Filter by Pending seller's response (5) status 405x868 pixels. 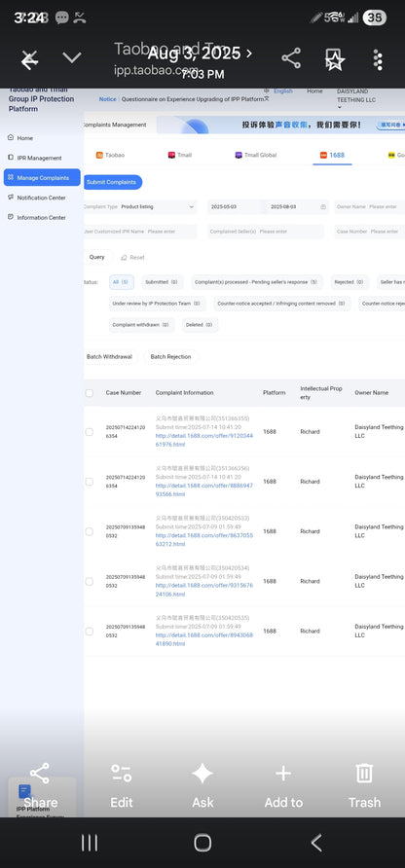pyautogui.click(x=257, y=282)
